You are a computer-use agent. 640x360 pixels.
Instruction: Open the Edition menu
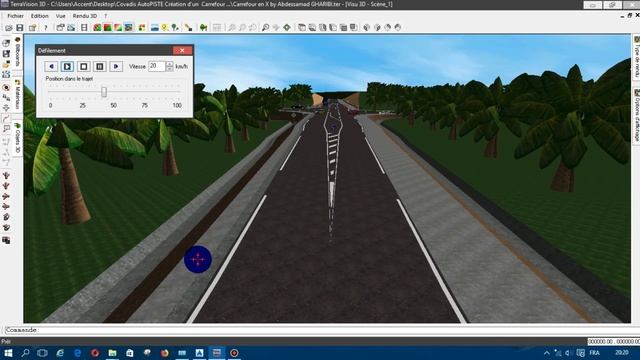click(40, 16)
